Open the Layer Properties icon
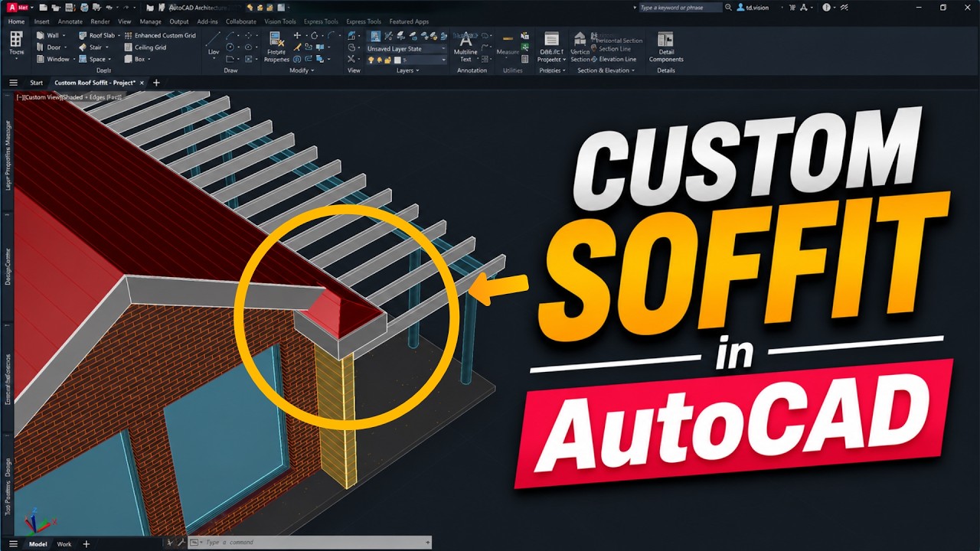This screenshot has width=980, height=551. point(375,36)
